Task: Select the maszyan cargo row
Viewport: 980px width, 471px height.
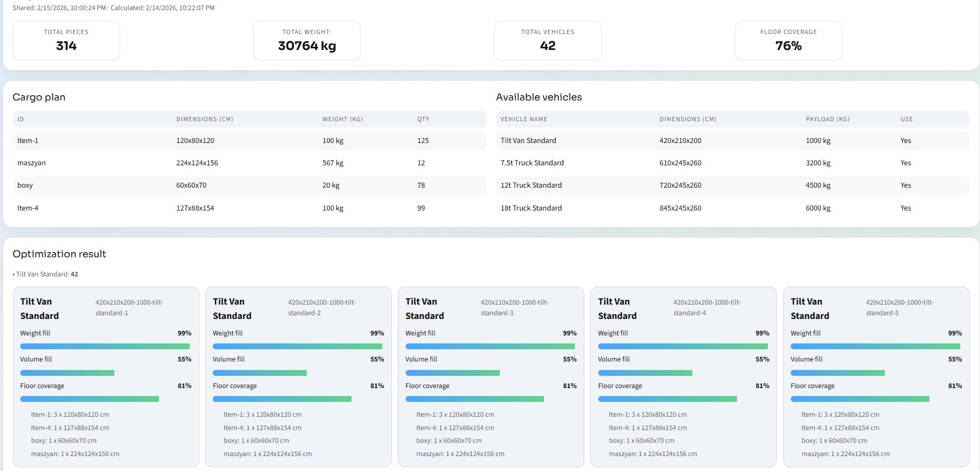Action: coord(249,163)
